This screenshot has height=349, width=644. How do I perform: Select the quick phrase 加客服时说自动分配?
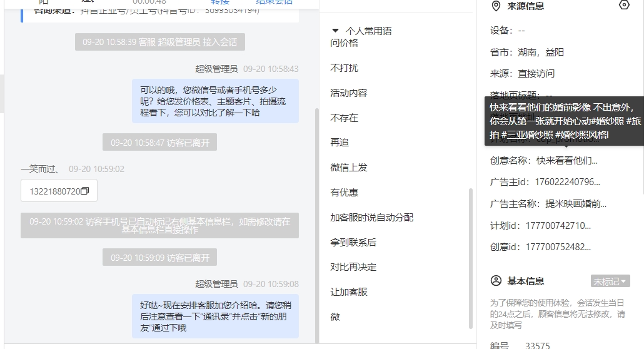pyautogui.click(x=371, y=218)
